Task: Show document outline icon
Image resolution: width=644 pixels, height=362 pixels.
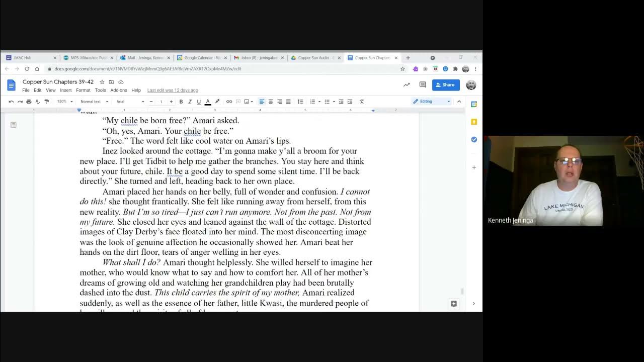Action: coord(14,125)
